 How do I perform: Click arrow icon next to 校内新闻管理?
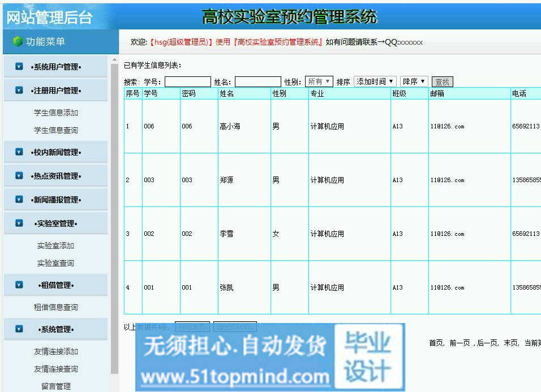(x=19, y=152)
